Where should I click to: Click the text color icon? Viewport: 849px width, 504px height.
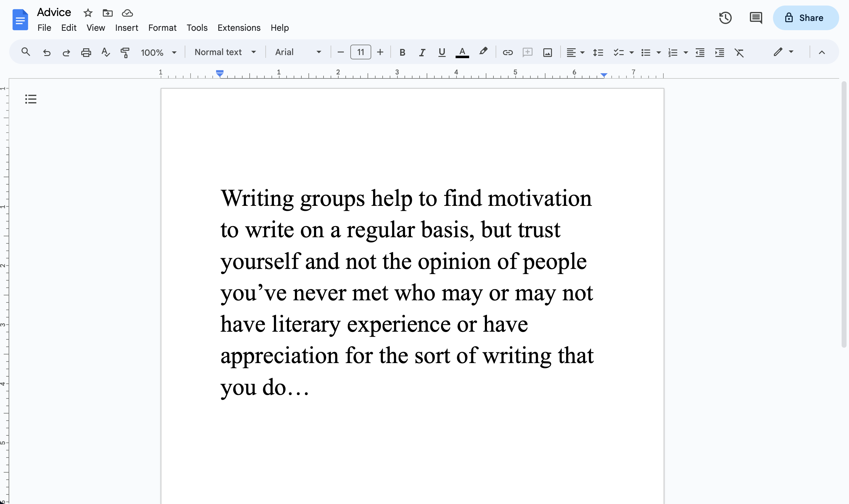462,52
